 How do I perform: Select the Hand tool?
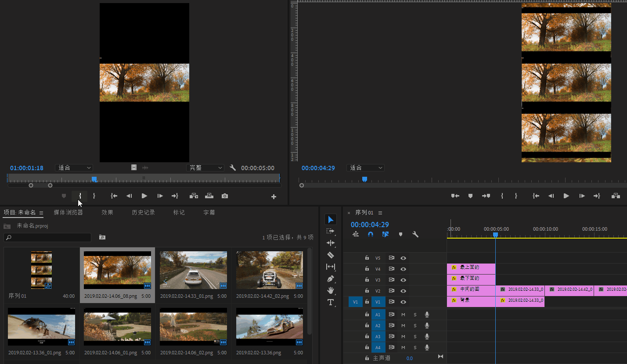pyautogui.click(x=331, y=290)
